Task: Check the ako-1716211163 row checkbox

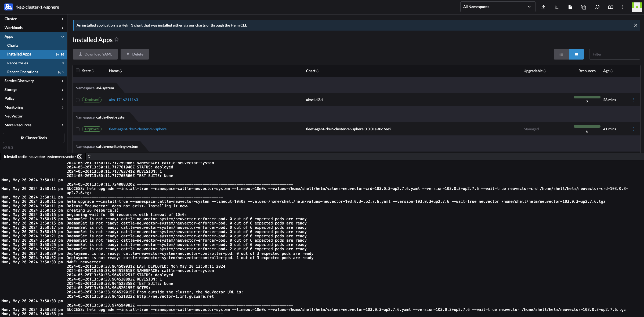Action: click(x=78, y=100)
